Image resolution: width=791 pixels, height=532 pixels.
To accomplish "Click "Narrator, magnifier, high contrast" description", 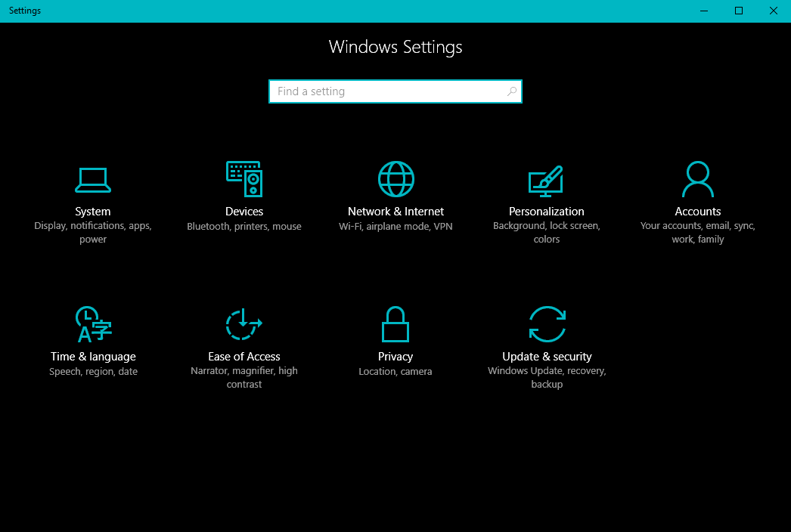I will pos(244,377).
